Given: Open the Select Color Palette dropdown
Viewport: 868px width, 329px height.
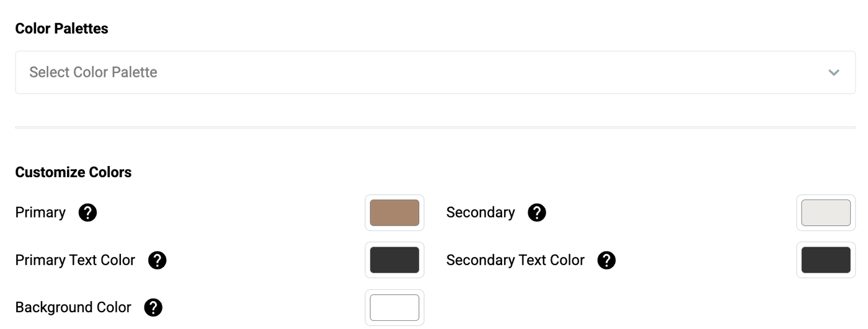Looking at the screenshot, I should point(434,72).
